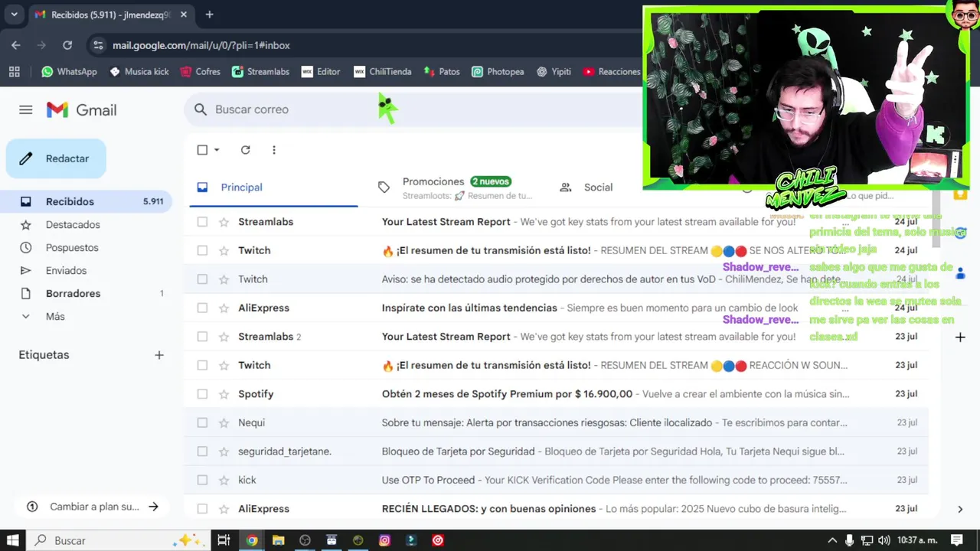Open the tab search dropdown in Chrome
Viewport: 980px width, 551px height.
point(14,15)
